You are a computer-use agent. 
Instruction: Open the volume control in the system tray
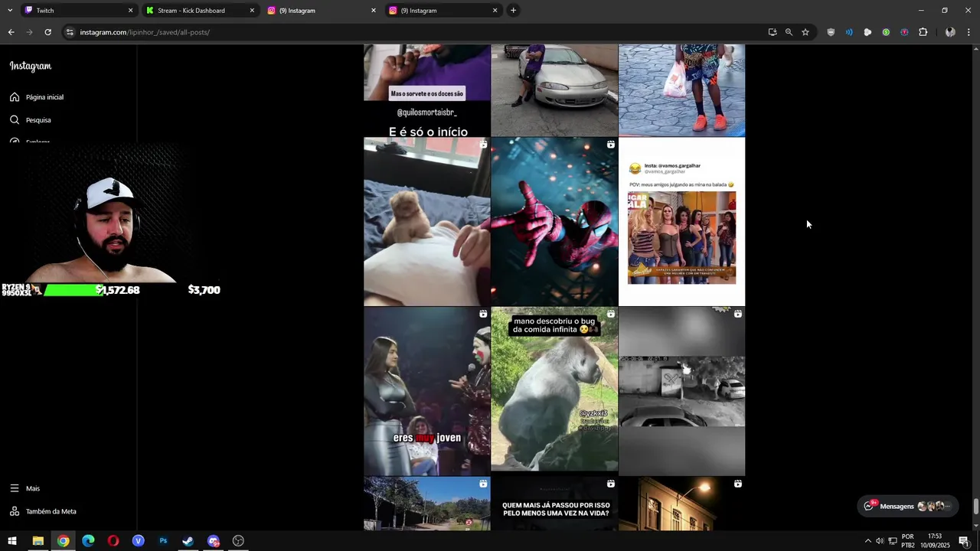click(880, 541)
